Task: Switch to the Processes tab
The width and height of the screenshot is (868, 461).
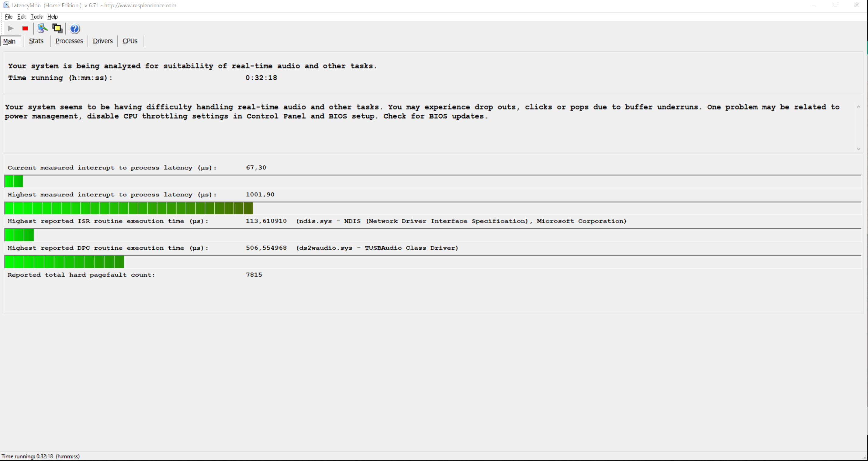Action: [69, 41]
